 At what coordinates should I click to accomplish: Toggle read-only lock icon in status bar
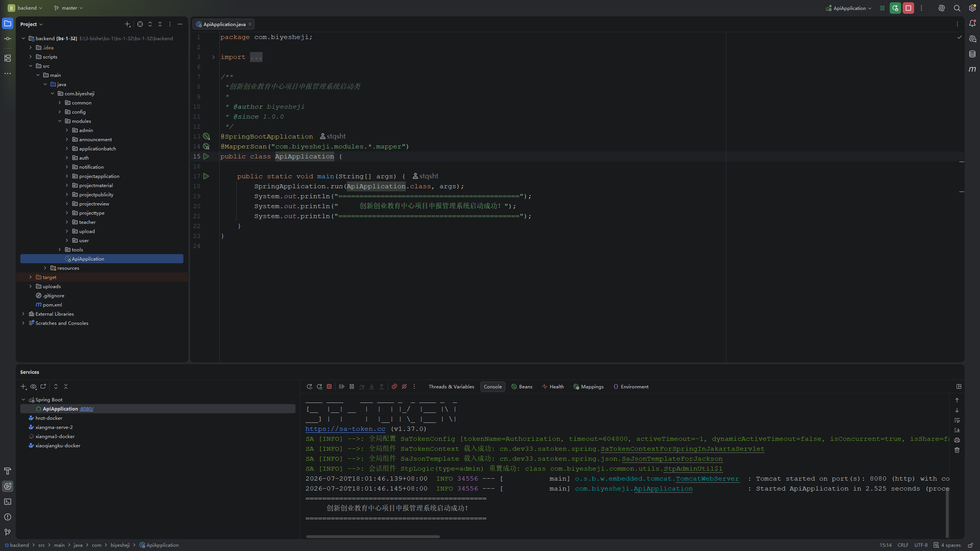point(971,545)
